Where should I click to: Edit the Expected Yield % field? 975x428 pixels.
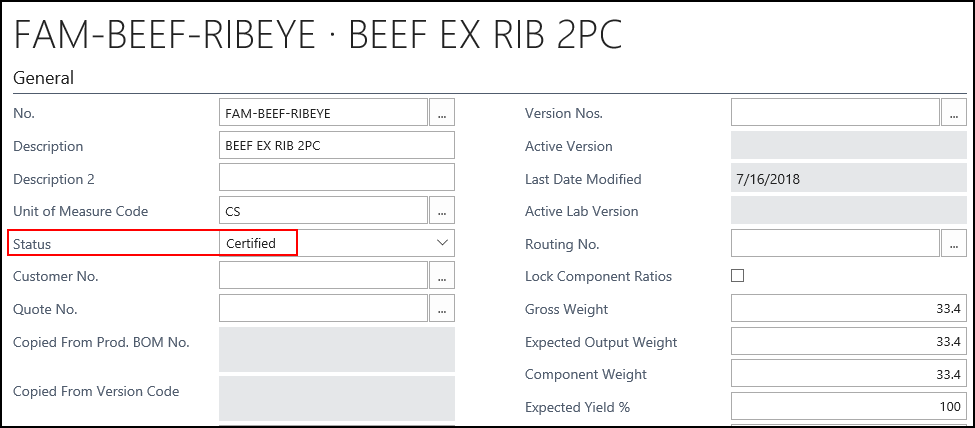pos(849,407)
